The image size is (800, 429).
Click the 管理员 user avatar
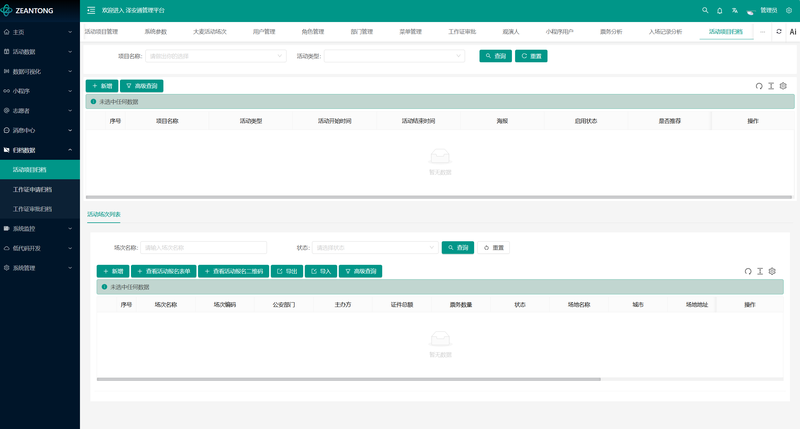point(751,11)
